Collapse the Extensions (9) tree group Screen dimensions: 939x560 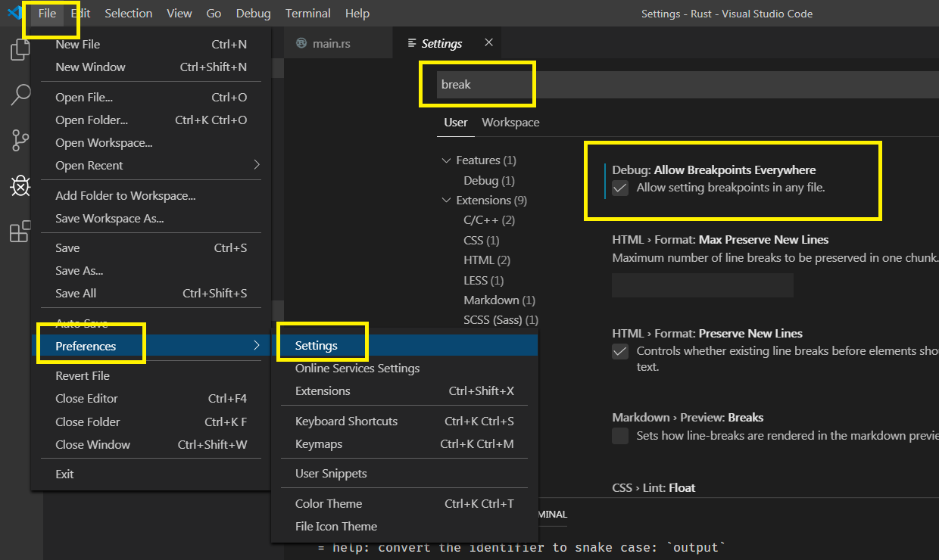(x=446, y=201)
